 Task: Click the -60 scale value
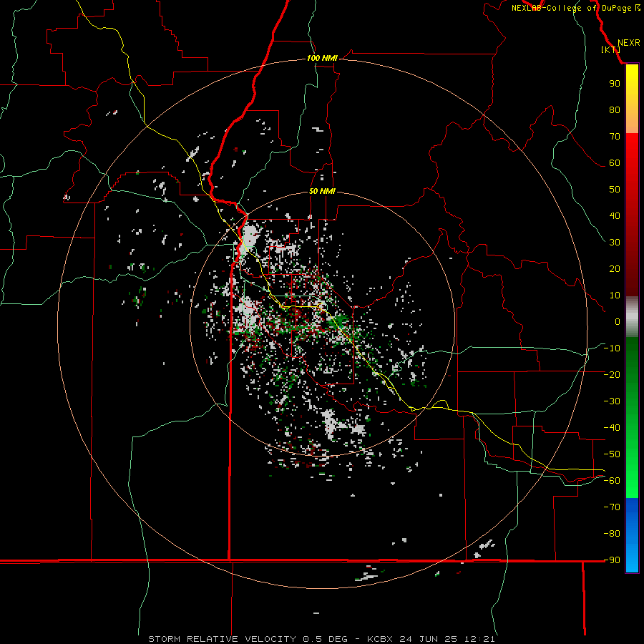[612, 481]
